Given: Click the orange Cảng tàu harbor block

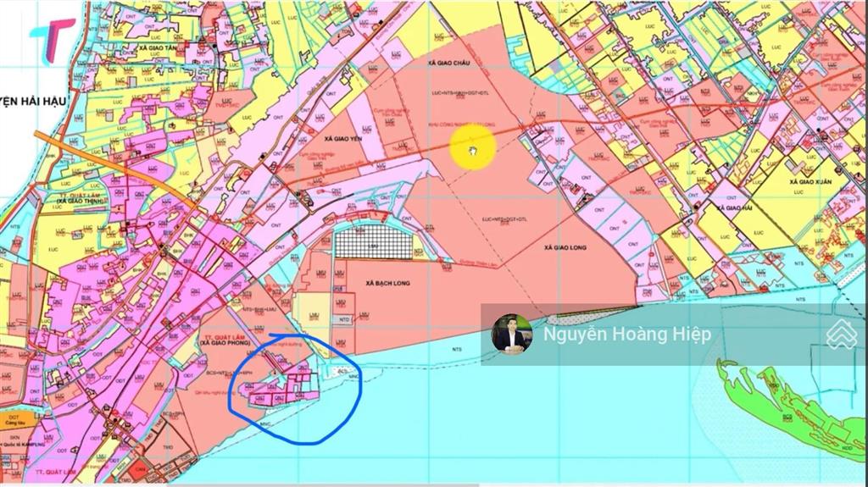Looking at the screenshot, I should tap(14, 419).
